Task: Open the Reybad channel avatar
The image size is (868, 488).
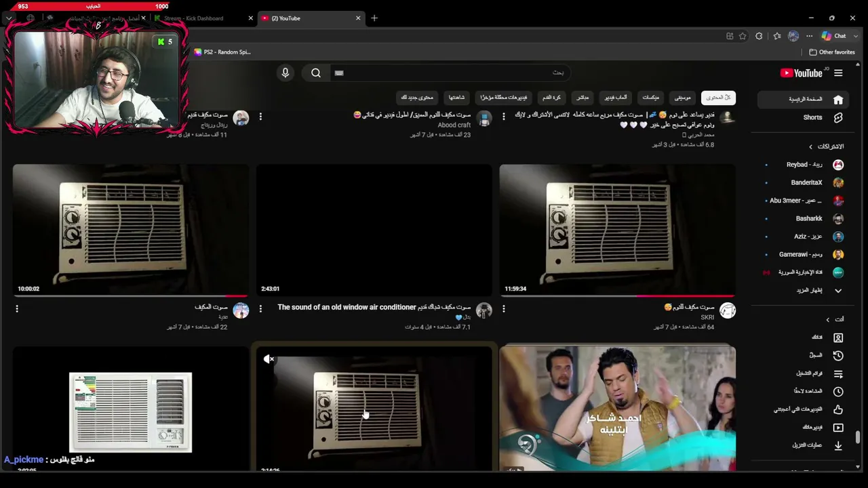Action: pyautogui.click(x=838, y=165)
